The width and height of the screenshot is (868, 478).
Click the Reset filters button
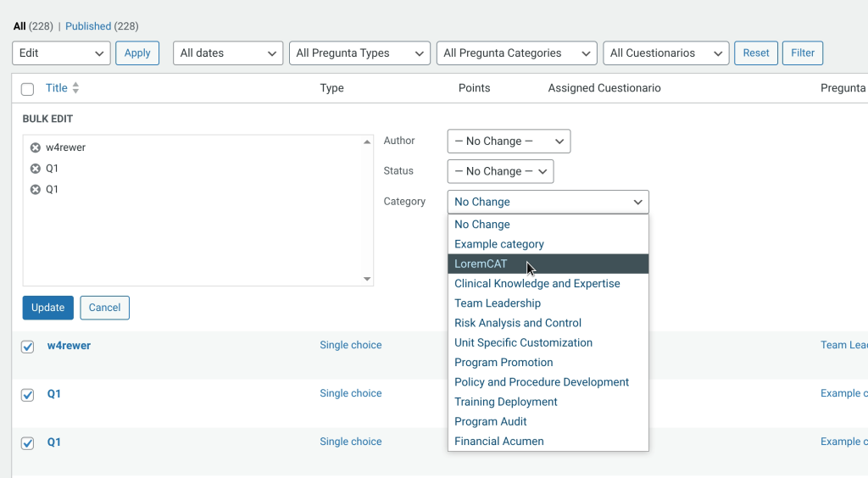755,53
